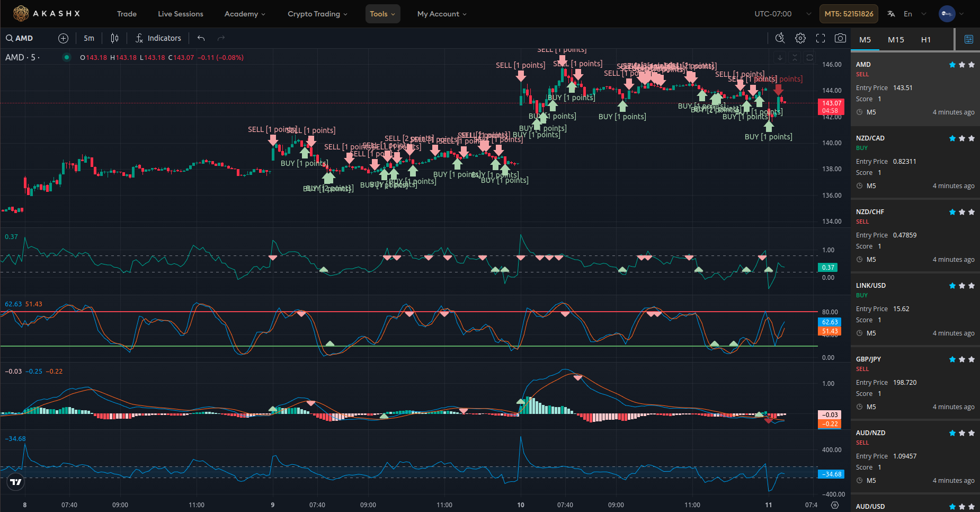Click the green oversold stochastic line
This screenshot has height=512, width=980.
pos(408,346)
